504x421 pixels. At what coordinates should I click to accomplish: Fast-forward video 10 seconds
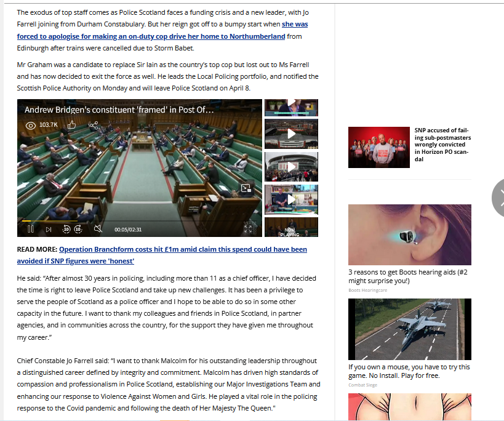[x=78, y=229]
